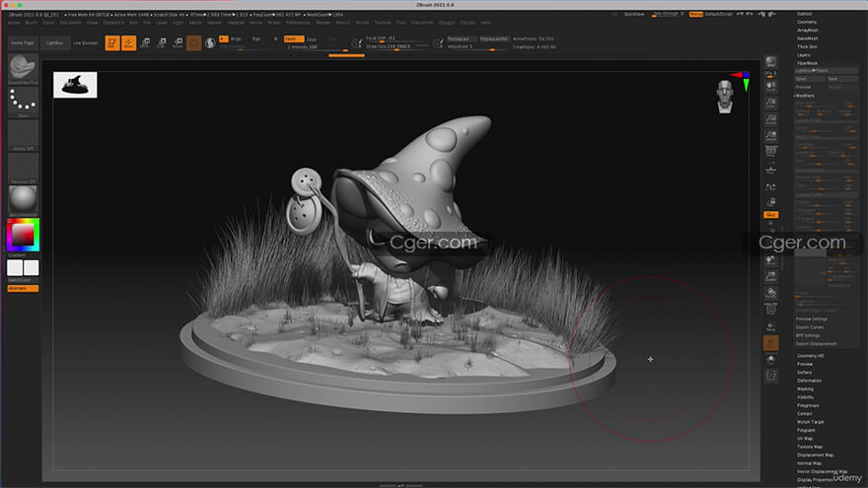The width and height of the screenshot is (868, 488).
Task: Expand the Deformation subpalette
Action: click(x=809, y=380)
